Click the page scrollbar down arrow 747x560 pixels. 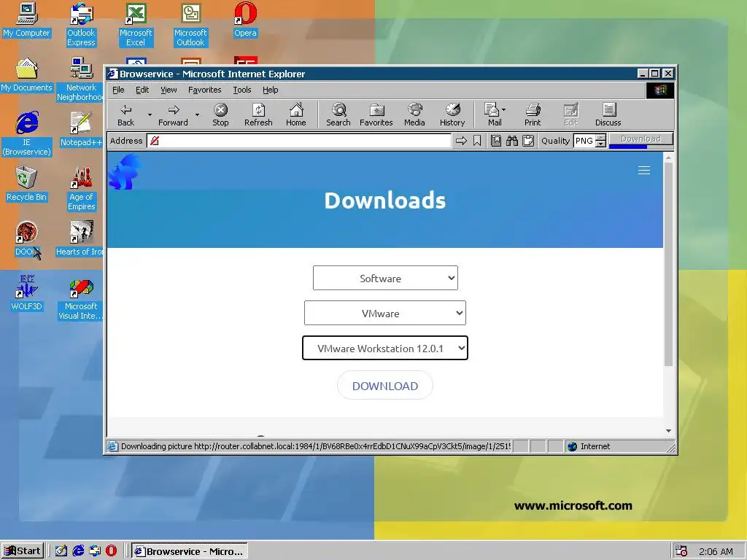(x=668, y=430)
